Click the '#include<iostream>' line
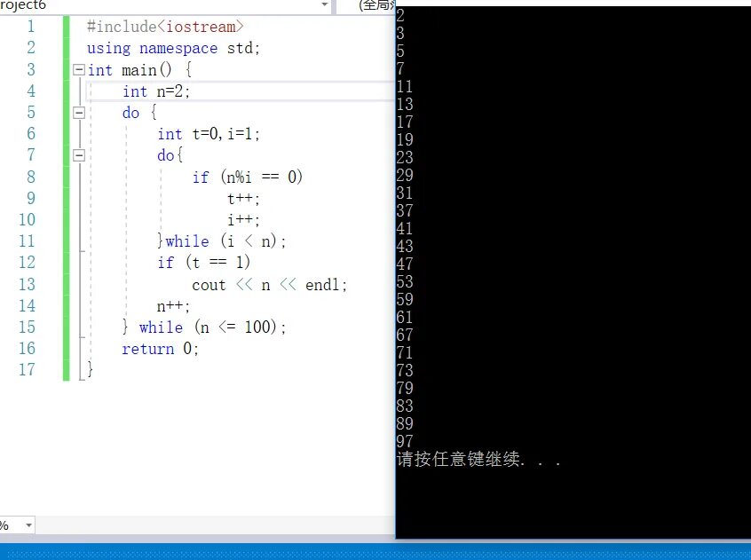Screen dimensions: 751x560 [165, 27]
